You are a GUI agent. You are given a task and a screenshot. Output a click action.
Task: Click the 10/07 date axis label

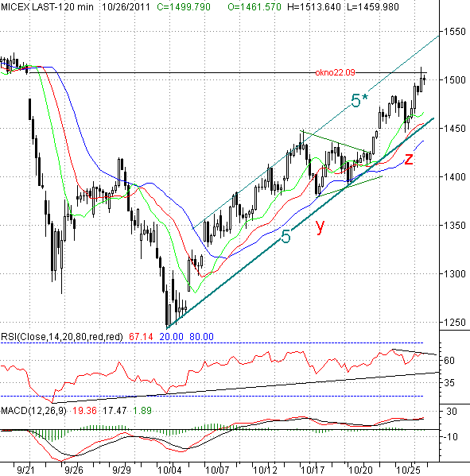tap(217, 470)
